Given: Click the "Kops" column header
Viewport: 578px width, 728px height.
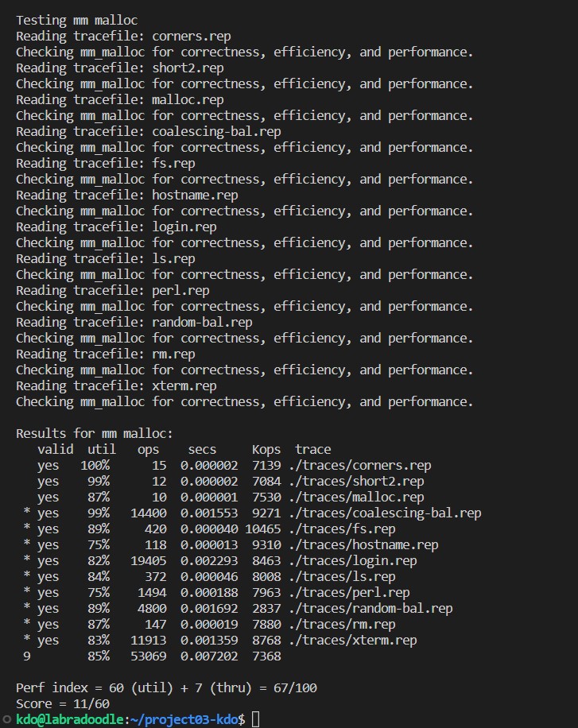Looking at the screenshot, I should click(x=266, y=450).
